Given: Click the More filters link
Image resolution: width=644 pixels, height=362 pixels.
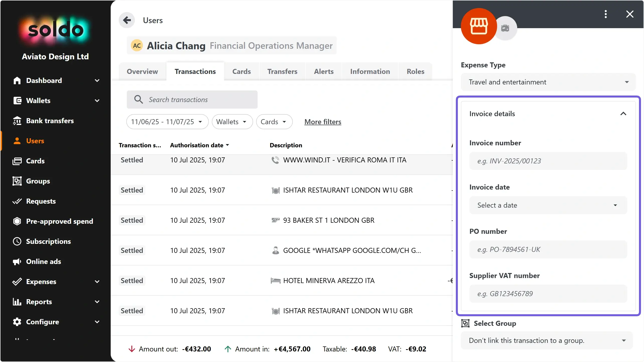Looking at the screenshot, I should [x=323, y=122].
